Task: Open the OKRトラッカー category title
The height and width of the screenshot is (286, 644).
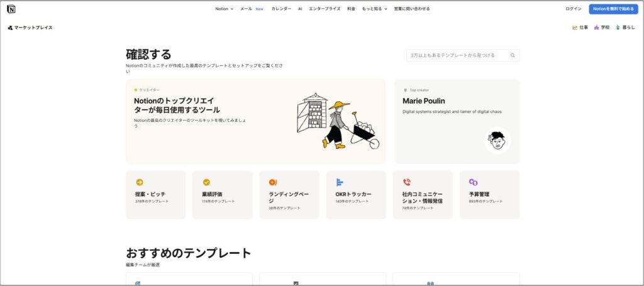Action: (353, 194)
